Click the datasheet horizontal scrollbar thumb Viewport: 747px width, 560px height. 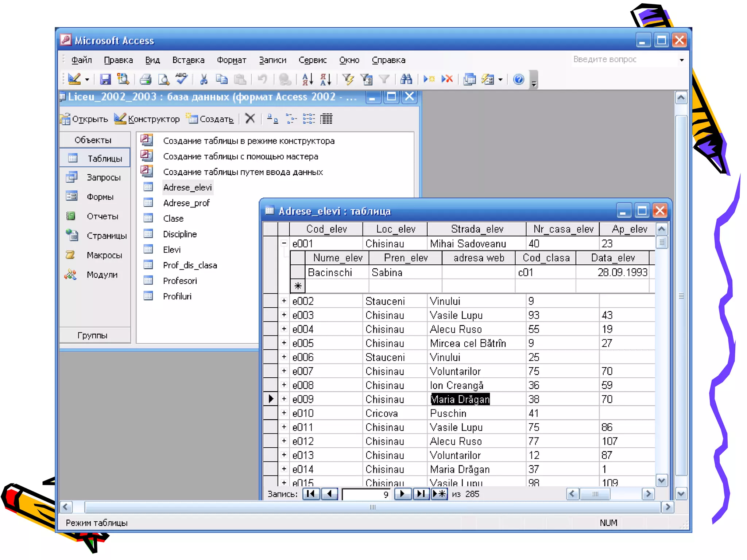[x=595, y=494]
